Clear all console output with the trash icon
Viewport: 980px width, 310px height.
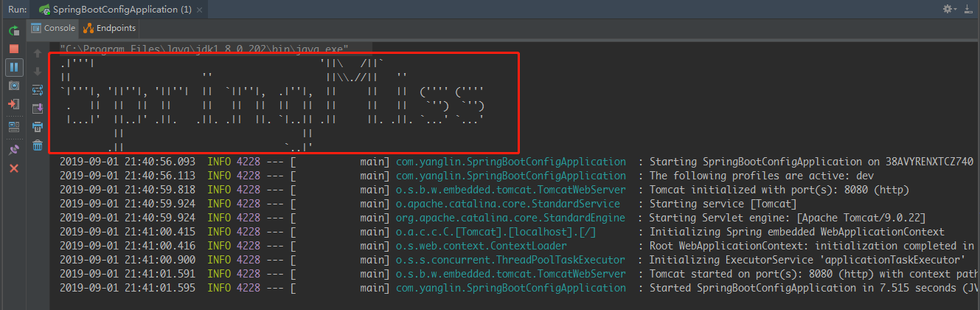tap(38, 145)
